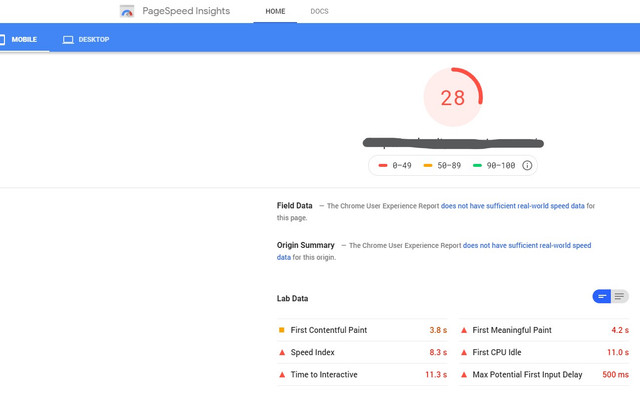Click the orange square beside First Contentful Paint
Image resolution: width=640 pixels, height=395 pixels.
[282, 330]
